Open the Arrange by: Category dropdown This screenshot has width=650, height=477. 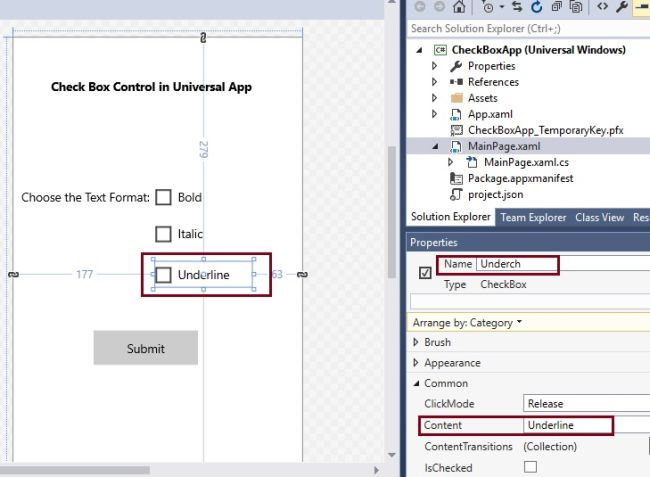pos(467,323)
